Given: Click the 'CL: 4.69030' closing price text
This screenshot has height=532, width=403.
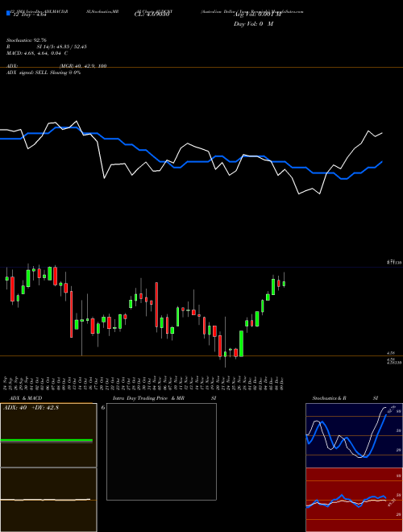Looking at the screenshot, I should [152, 15].
